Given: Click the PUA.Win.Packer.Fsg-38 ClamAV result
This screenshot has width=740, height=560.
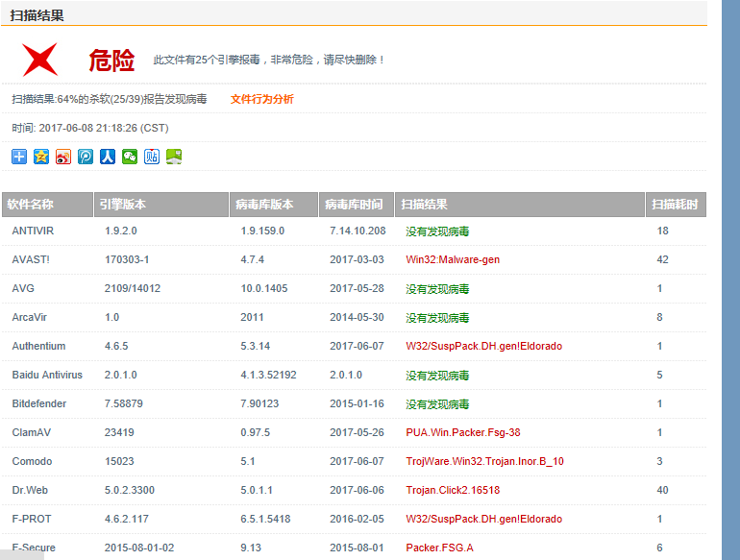Looking at the screenshot, I should [463, 432].
